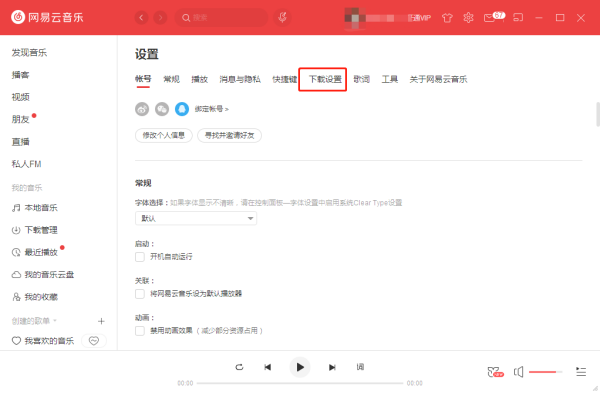Image resolution: width=600 pixels, height=393 pixels.
Task: Open 我的收藏 item
Action: tap(35, 297)
